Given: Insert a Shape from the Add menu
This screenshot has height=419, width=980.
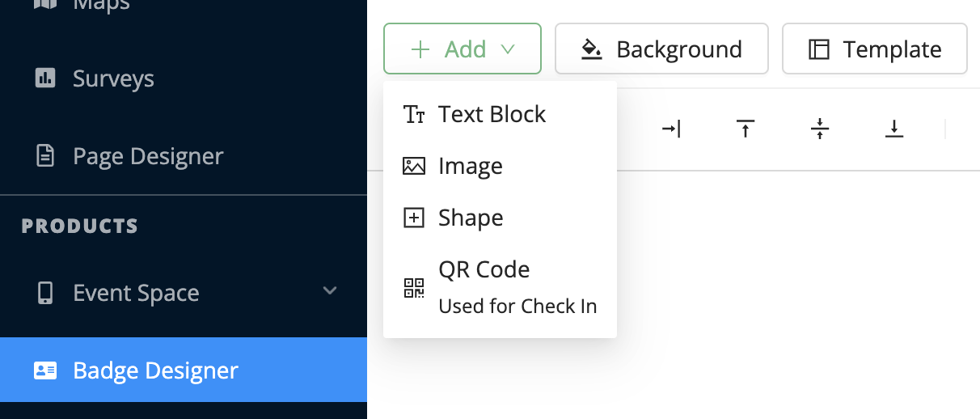Looking at the screenshot, I should pyautogui.click(x=471, y=218).
